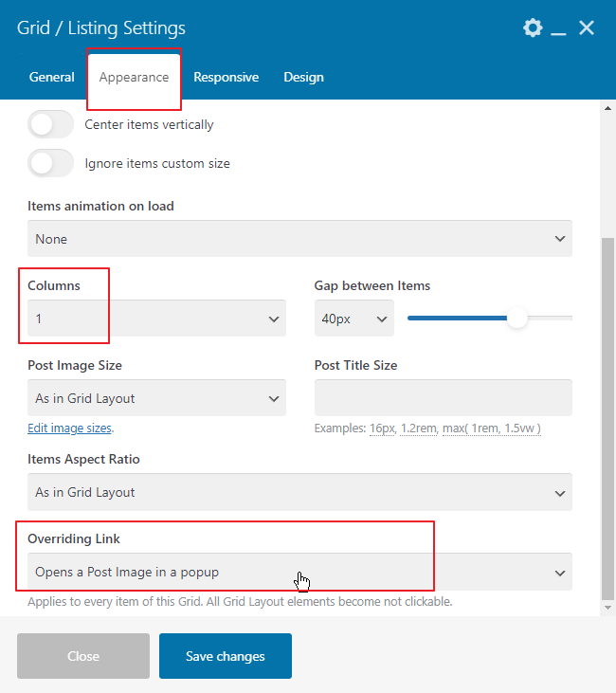Select the Appearance tab
The image size is (616, 693).
pyautogui.click(x=134, y=77)
